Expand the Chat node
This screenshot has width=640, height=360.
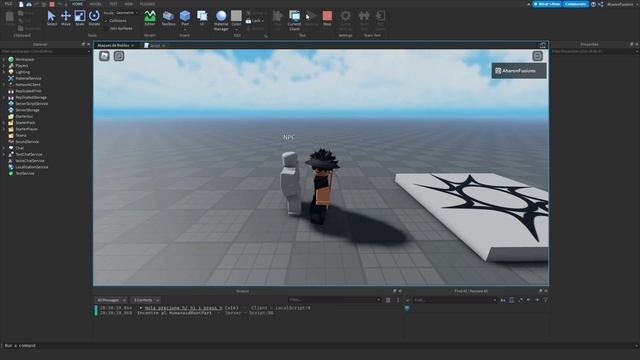coord(4,148)
